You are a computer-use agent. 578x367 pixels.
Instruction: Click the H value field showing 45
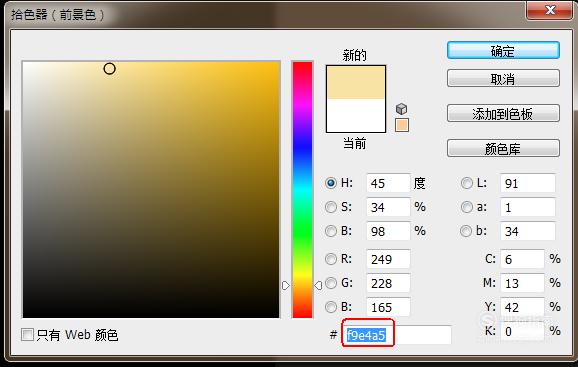click(388, 183)
